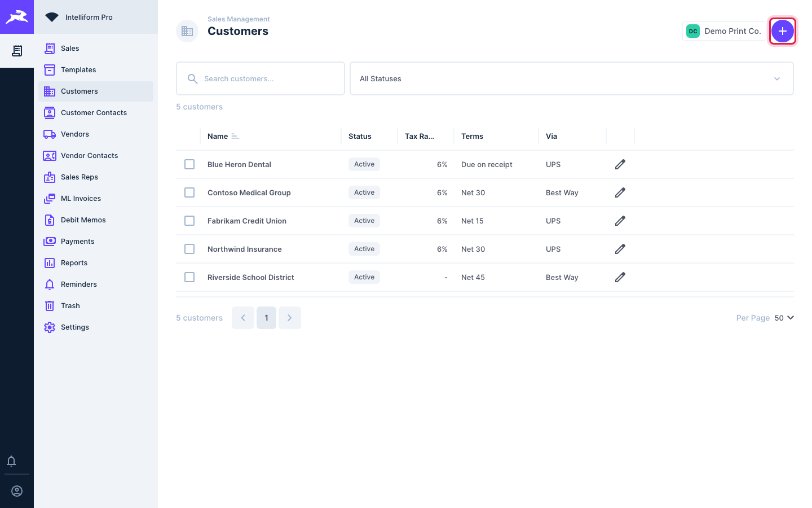Open ML Invoices in the sidebar
Viewport: 812px width, 508px height.
click(x=96, y=199)
